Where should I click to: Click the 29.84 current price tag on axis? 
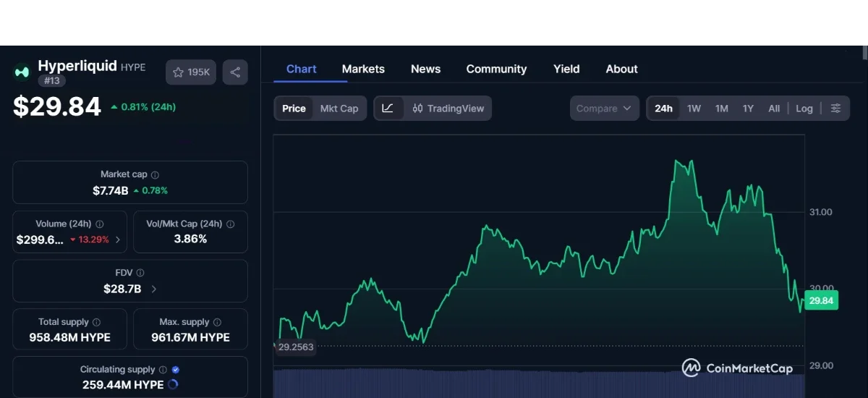click(x=822, y=301)
